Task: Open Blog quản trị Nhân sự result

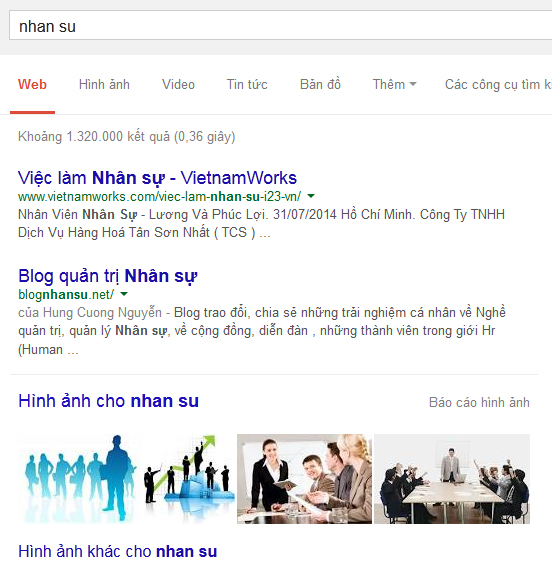Action: coord(108,276)
